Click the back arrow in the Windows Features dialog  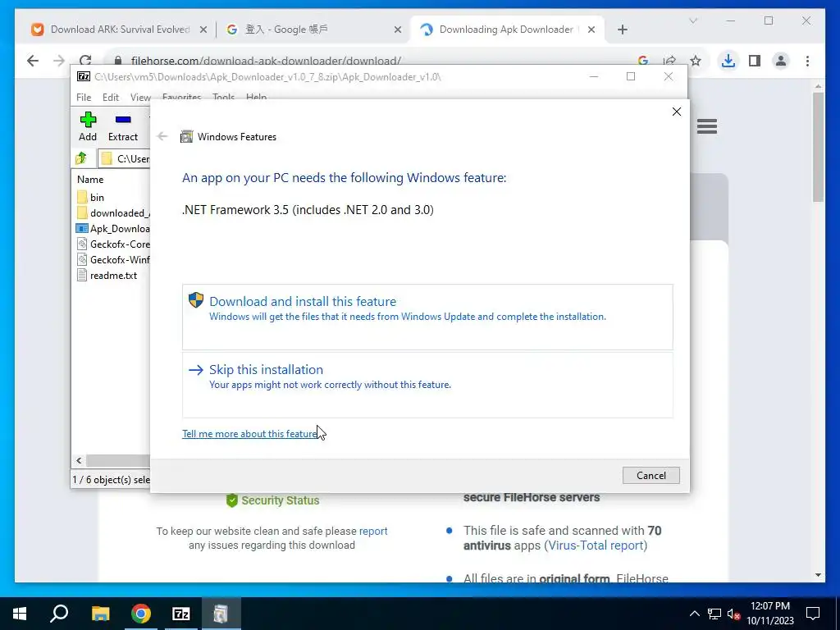[x=162, y=136]
